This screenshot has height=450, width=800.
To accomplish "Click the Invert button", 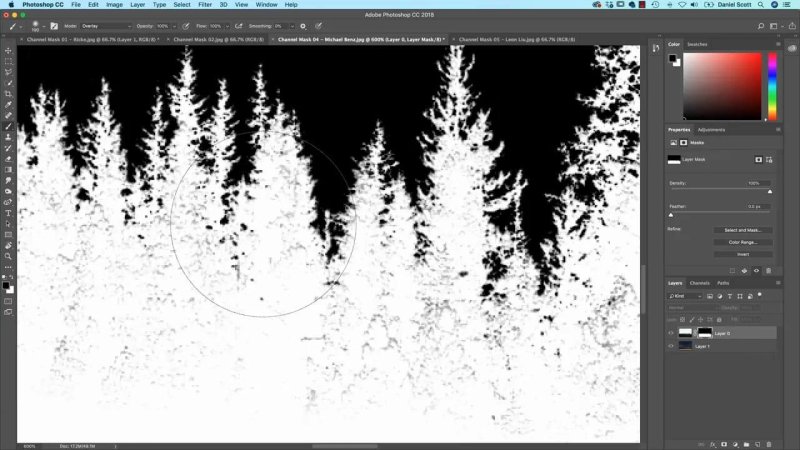I will (743, 254).
